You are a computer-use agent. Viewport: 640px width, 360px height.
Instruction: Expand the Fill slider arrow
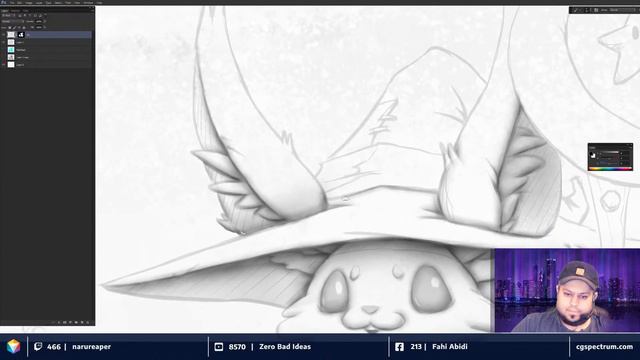[x=45, y=27]
